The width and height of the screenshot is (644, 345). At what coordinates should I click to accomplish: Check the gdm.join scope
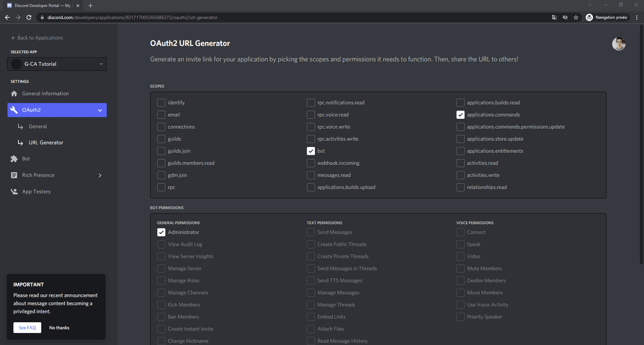pos(161,175)
